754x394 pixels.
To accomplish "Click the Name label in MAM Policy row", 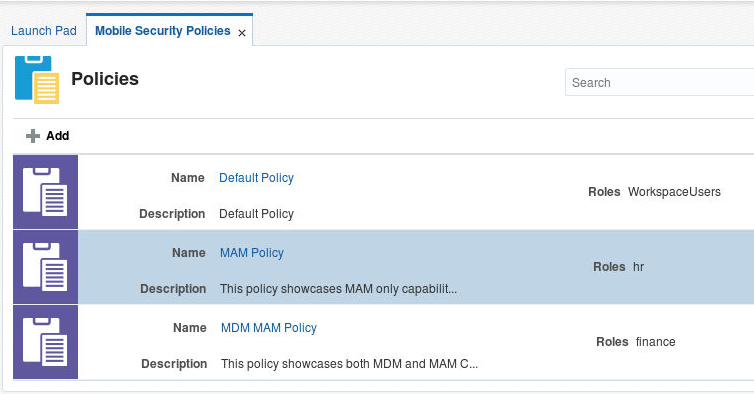I will point(189,253).
